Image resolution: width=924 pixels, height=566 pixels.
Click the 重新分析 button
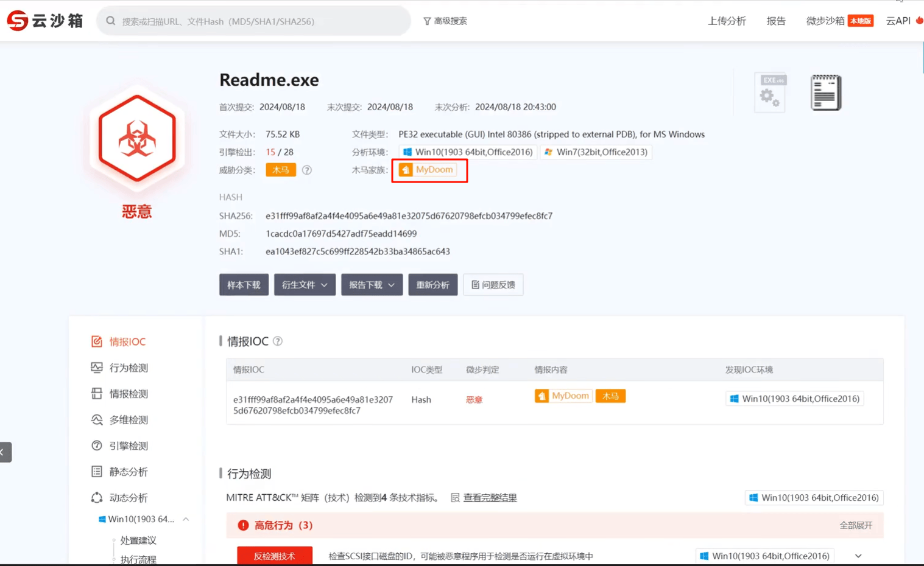[x=432, y=285]
